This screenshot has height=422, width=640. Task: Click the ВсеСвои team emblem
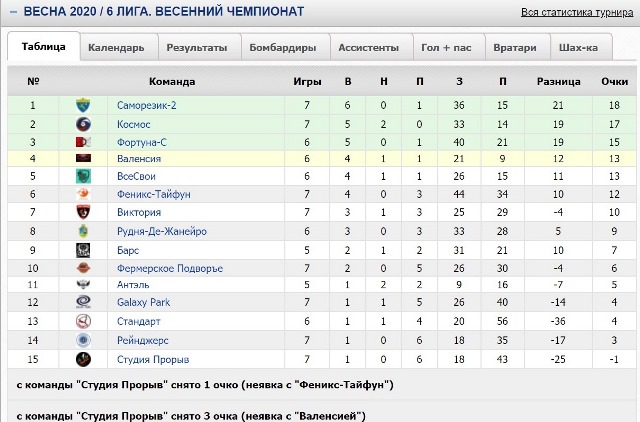coord(83,176)
